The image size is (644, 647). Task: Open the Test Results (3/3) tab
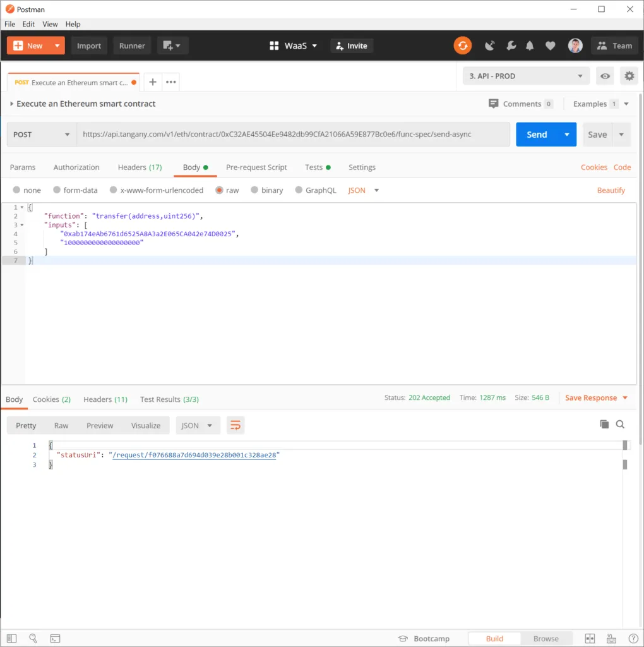[169, 399]
